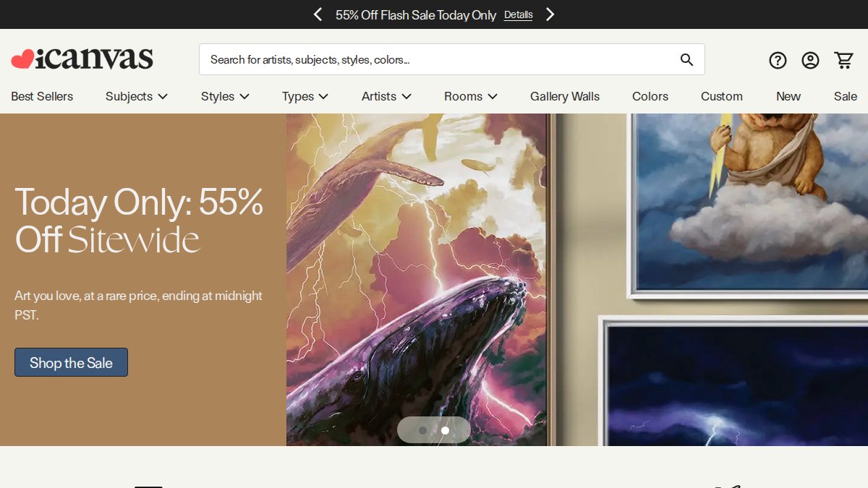Expand the Styles menu
868x488 pixels.
pos(225,96)
